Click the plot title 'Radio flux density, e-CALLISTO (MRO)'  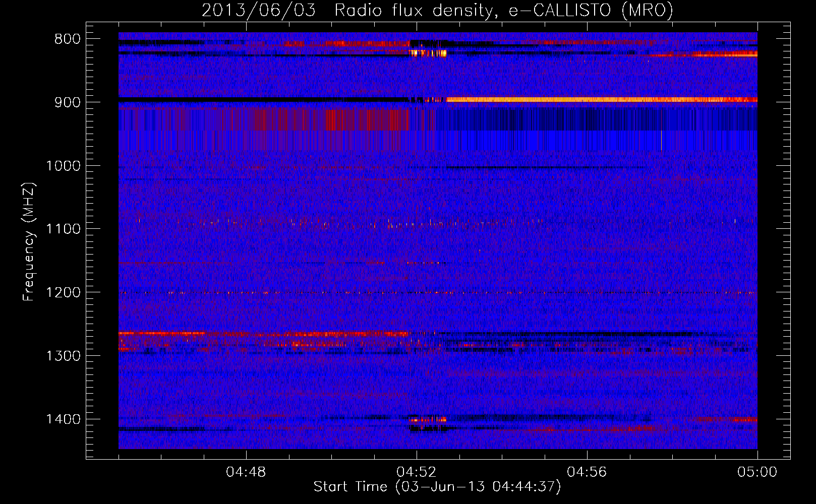pyautogui.click(x=504, y=10)
